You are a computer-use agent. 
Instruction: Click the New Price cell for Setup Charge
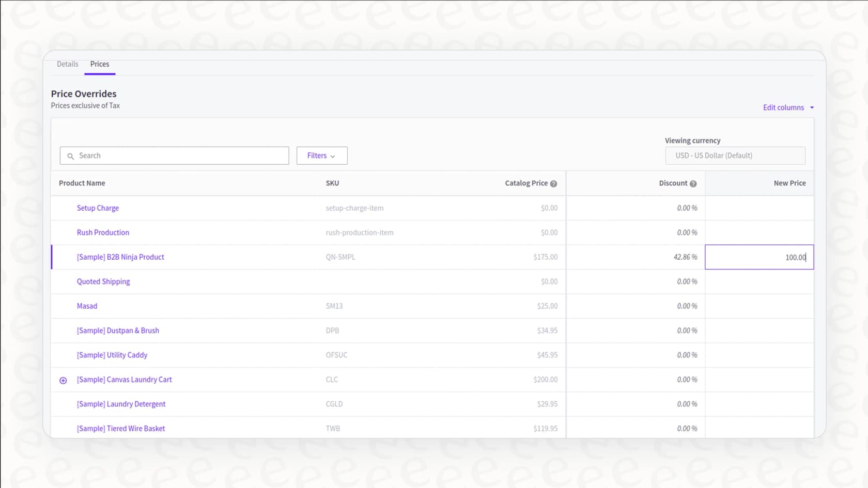coord(759,208)
